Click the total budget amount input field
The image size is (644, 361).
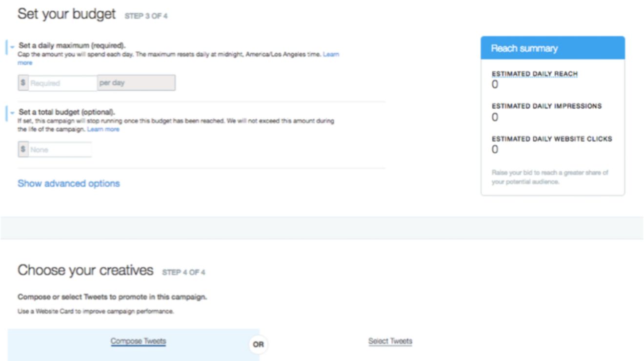click(60, 150)
